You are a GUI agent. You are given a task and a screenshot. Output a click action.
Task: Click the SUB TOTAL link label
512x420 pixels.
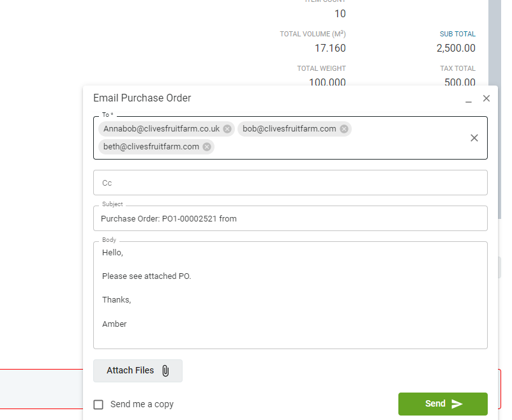458,34
